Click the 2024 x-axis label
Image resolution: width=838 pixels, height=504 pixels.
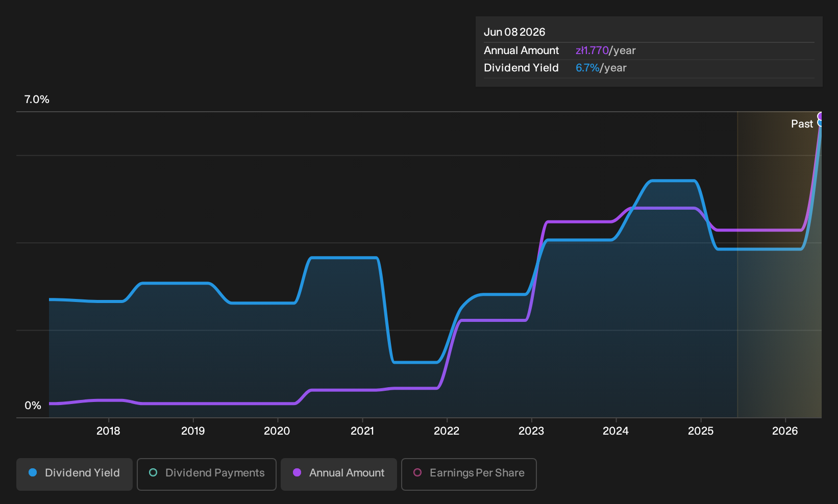coord(616,431)
